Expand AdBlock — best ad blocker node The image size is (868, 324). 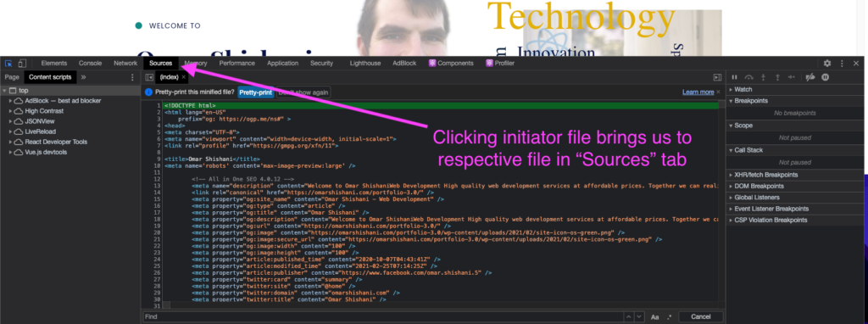[x=10, y=101]
